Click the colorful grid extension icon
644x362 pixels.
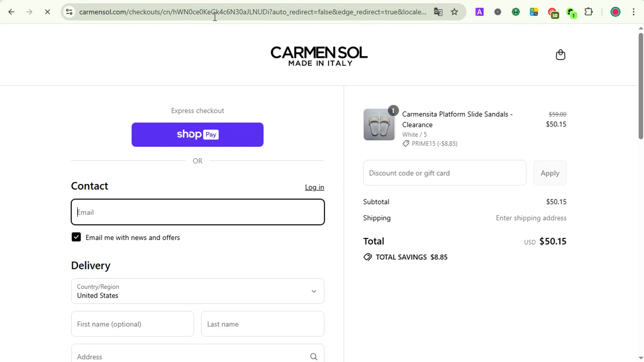pos(534,12)
